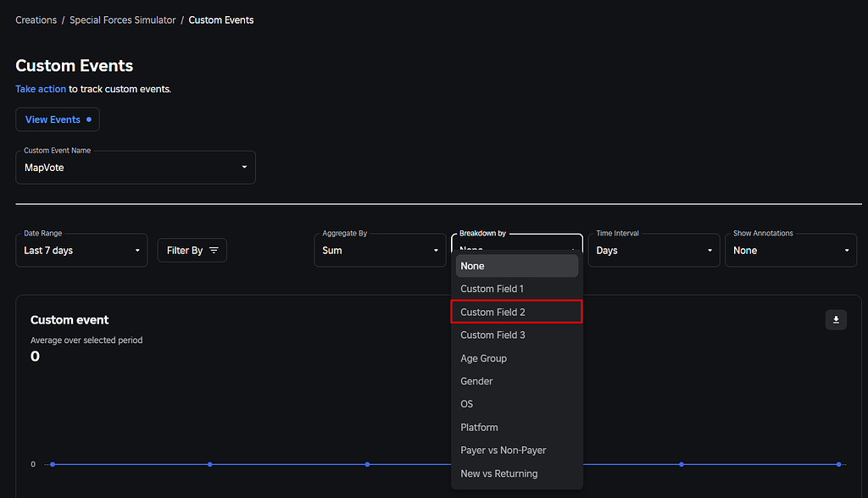Expand the Time Interval dropdown
868x498 pixels.
click(654, 250)
